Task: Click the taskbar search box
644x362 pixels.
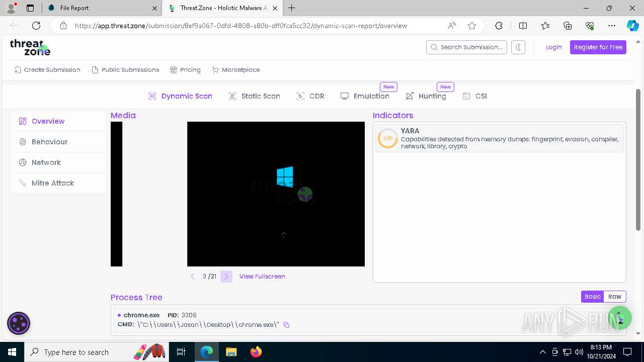Action: click(97, 352)
